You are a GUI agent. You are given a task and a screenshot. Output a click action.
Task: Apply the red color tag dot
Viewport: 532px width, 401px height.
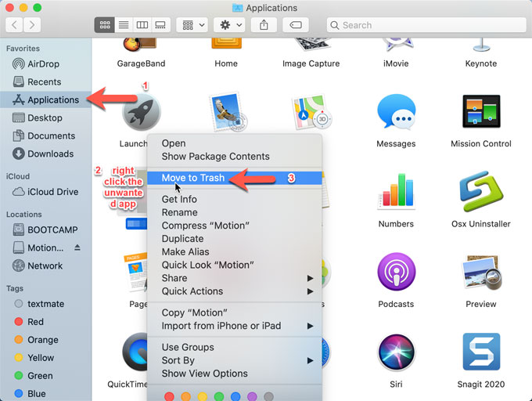coord(169,396)
